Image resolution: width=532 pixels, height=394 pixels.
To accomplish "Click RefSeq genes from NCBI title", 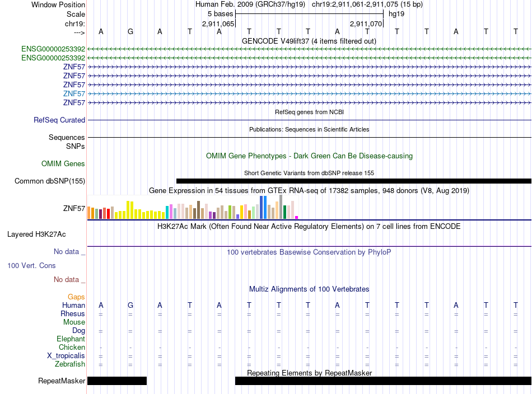I will [x=309, y=112].
